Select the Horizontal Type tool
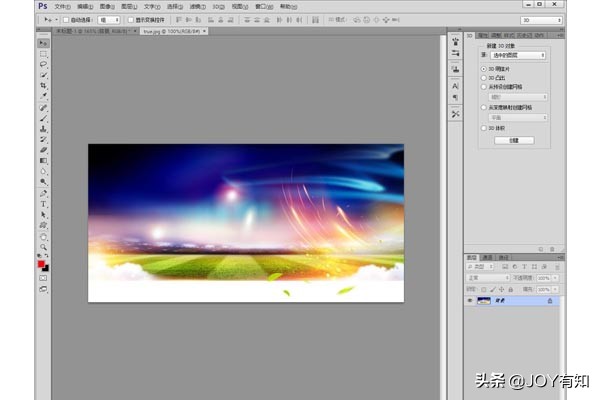The image size is (600, 400). [43, 204]
